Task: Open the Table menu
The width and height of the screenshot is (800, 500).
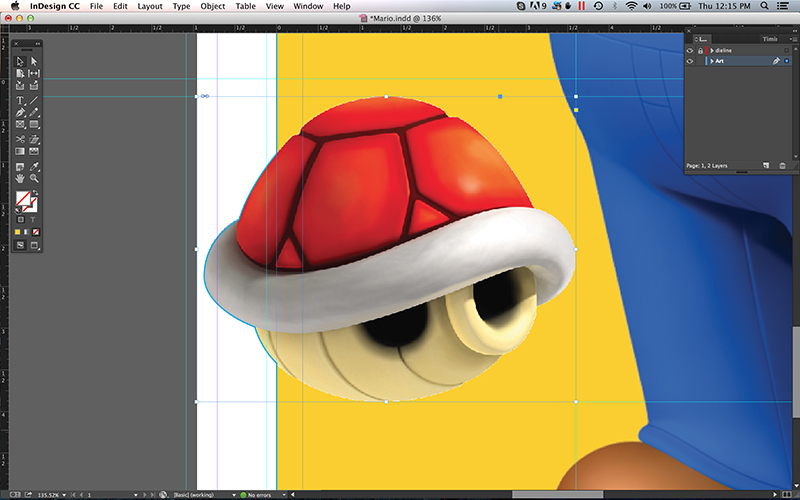Action: coord(245,6)
